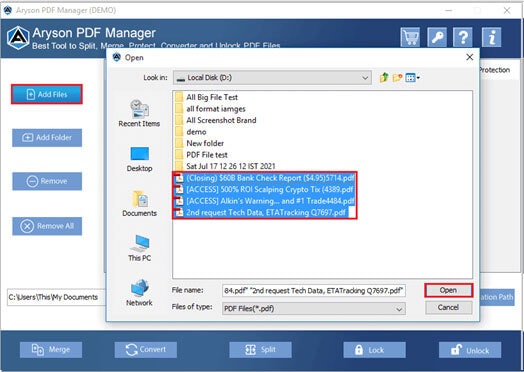Viewport: 524px width, 372px height.
Task: Click the Add Files button
Action: coord(47,94)
